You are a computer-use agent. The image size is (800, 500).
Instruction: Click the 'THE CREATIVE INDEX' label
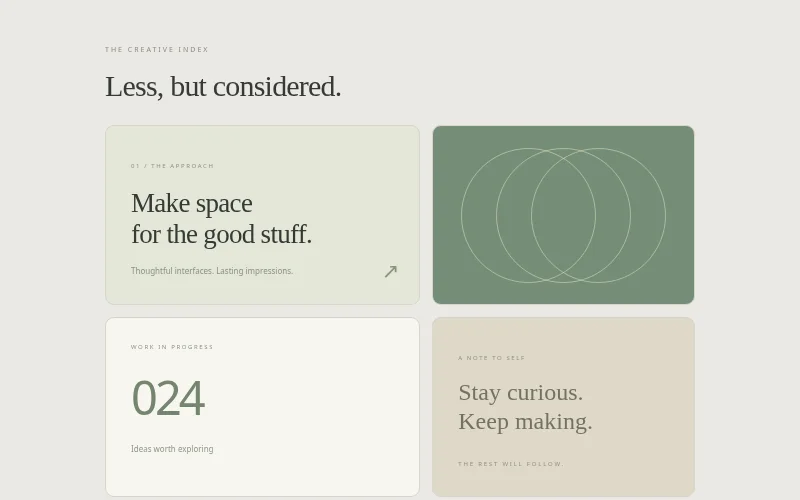[x=157, y=49]
